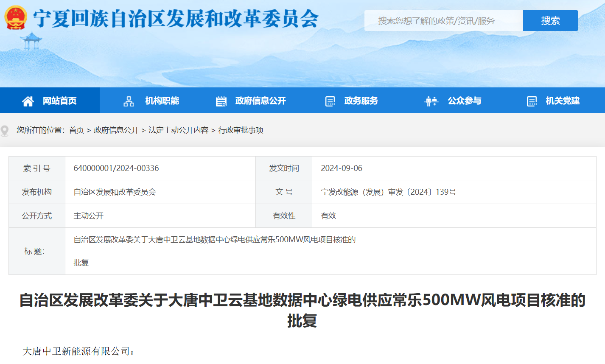
Task: Click the calendar icon beside 政府信息公开
Action: coord(221,101)
